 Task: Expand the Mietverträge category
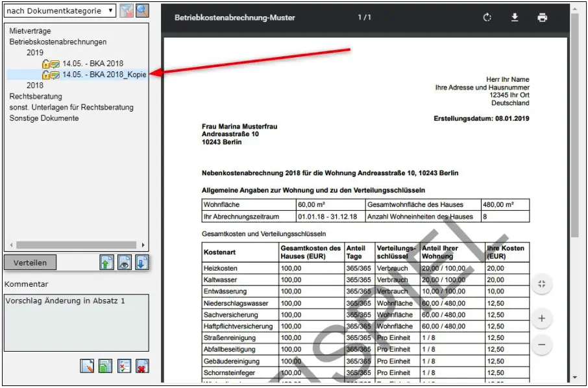[x=30, y=30]
